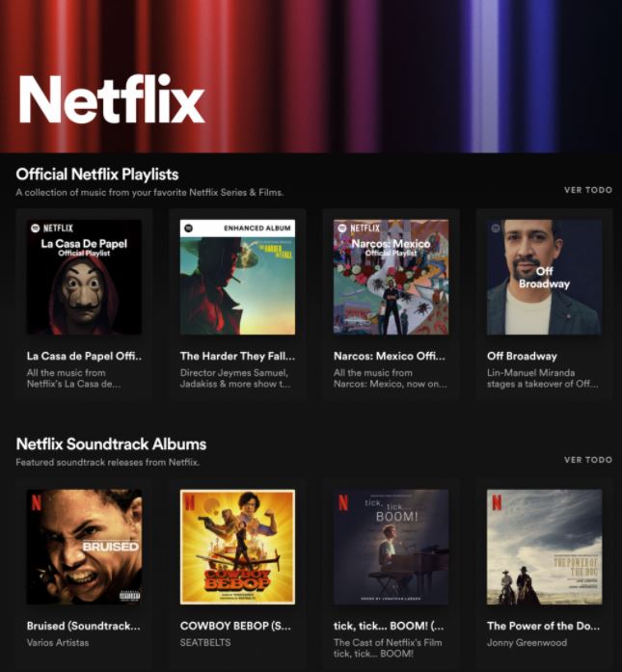This screenshot has height=672, width=622.
Task: Click the large Netflix page title
Action: pos(112,99)
